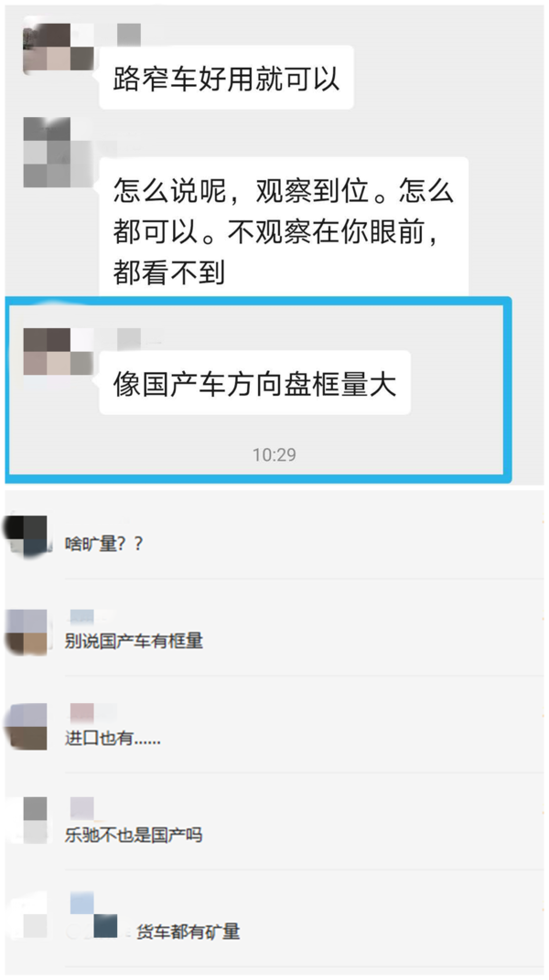
Task: Tap username above '别说国产车有框量'
Action: coord(82,617)
